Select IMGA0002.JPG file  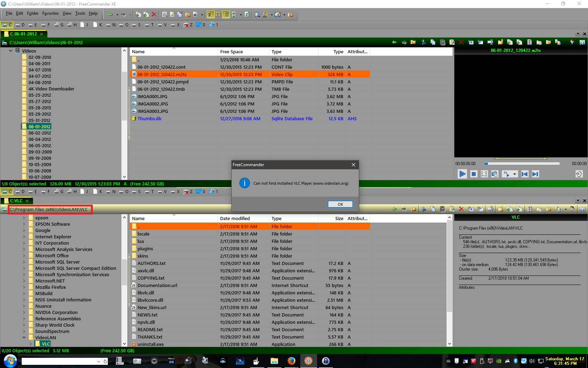(250, 104)
